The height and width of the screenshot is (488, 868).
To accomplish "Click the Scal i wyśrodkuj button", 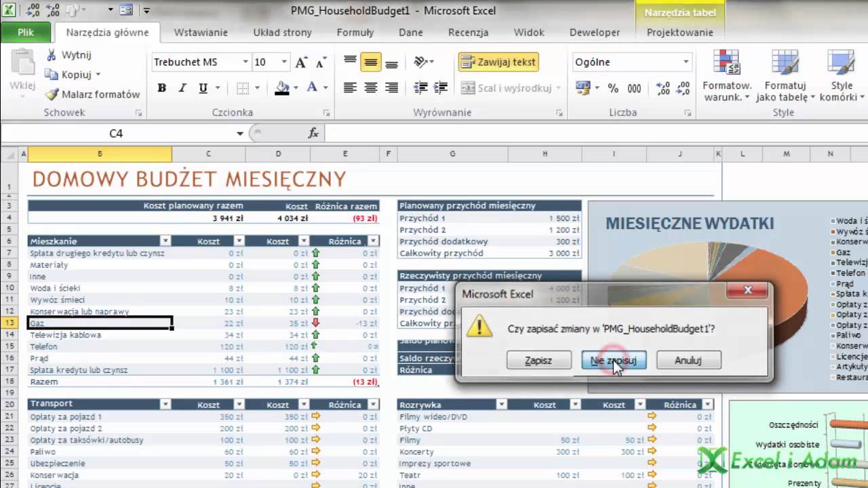I will [506, 88].
